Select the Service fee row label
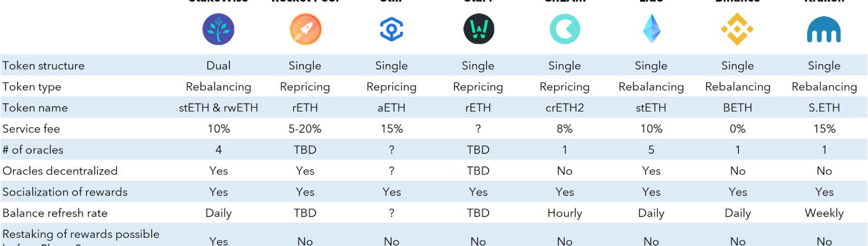The image size is (868, 246). pyautogui.click(x=31, y=129)
